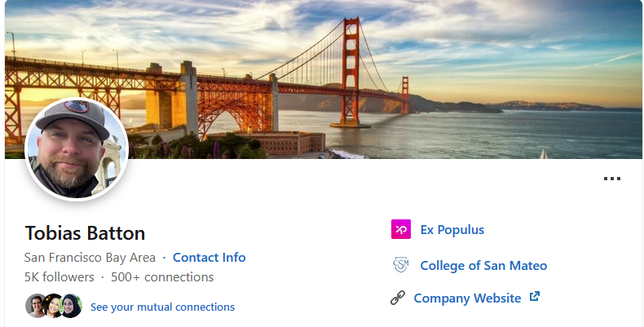Click the Tobias Batton name heading
The width and height of the screenshot is (644, 327).
click(x=85, y=233)
